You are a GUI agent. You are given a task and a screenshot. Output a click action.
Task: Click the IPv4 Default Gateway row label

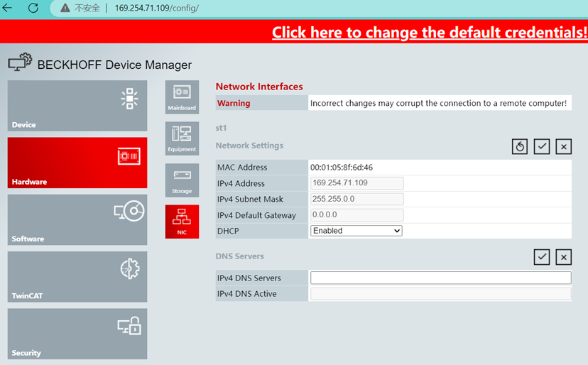(256, 215)
